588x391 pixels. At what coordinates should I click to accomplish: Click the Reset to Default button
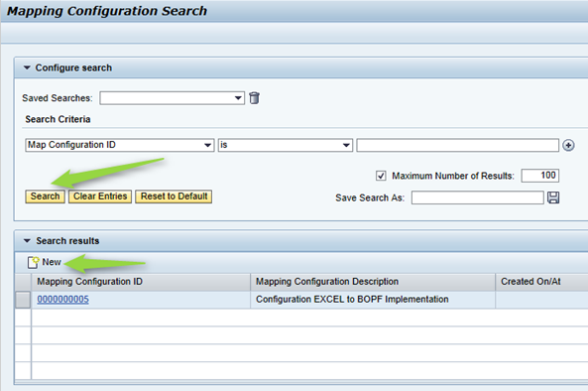pyautogui.click(x=174, y=196)
